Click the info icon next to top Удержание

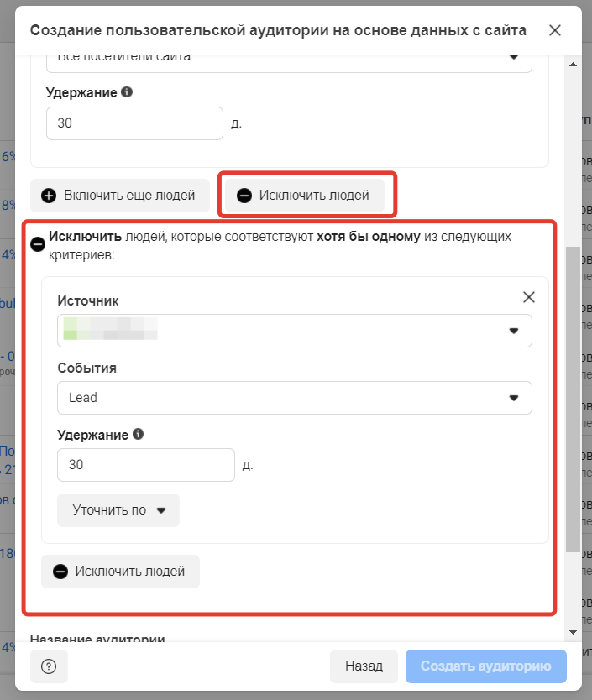(x=126, y=92)
